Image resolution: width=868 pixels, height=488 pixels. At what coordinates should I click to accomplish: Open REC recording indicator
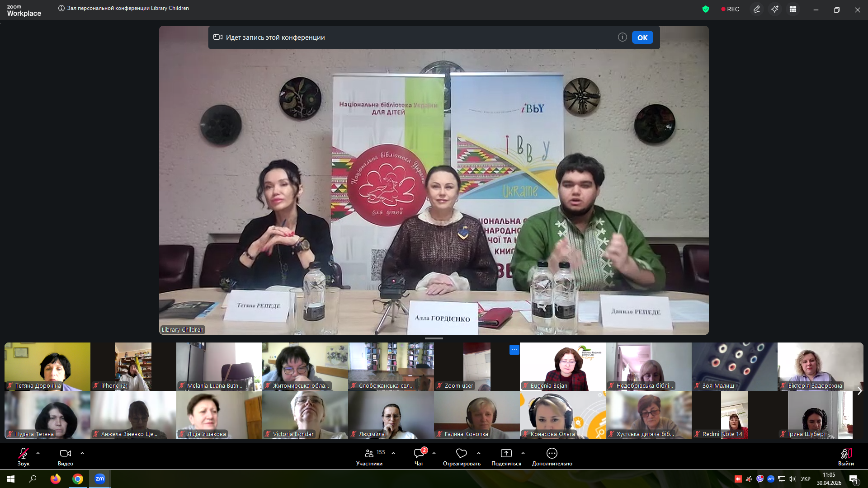[730, 9]
